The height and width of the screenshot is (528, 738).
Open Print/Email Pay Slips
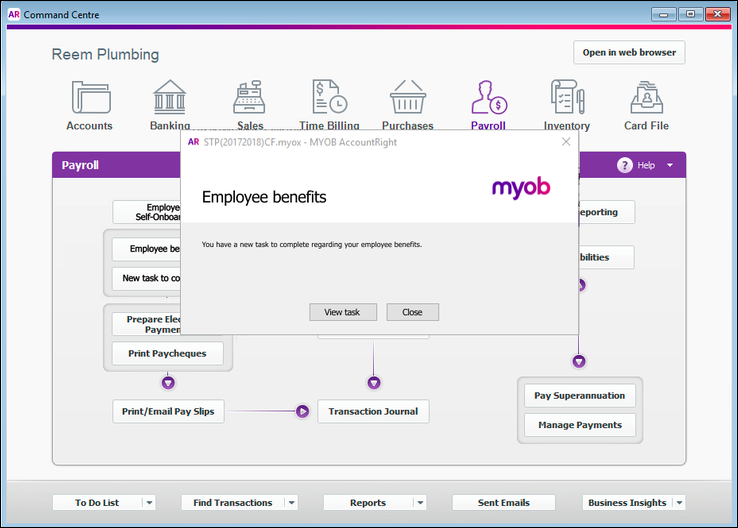(x=168, y=411)
